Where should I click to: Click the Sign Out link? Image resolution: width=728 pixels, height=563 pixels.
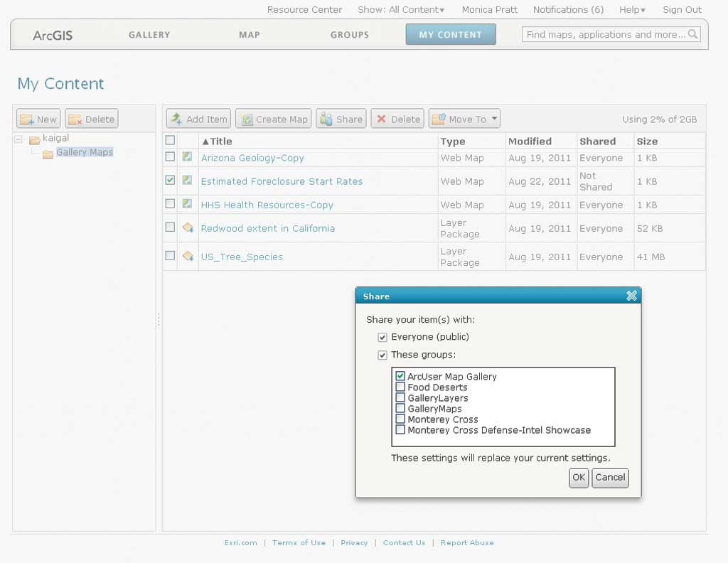click(682, 10)
